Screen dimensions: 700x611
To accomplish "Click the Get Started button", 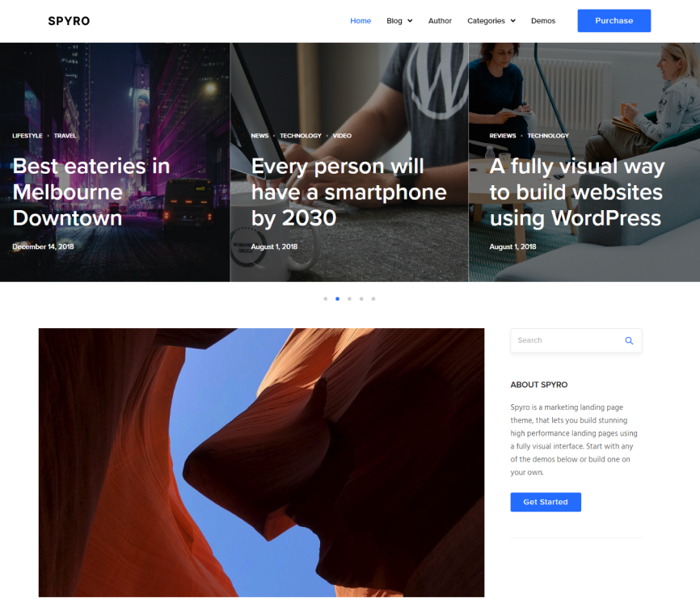I will pyautogui.click(x=546, y=502).
